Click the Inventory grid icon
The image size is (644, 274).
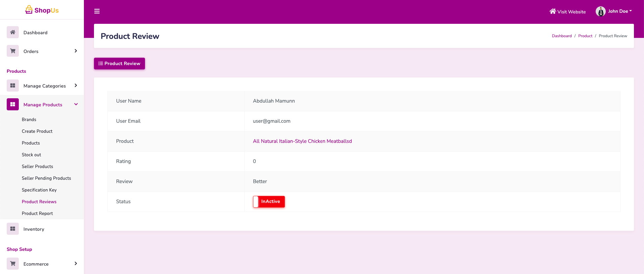coord(13,229)
